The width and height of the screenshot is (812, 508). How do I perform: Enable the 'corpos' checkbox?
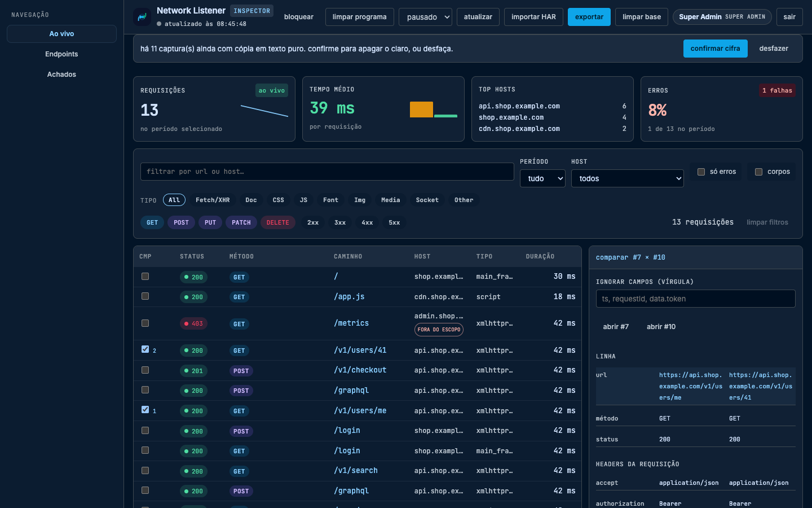758,172
